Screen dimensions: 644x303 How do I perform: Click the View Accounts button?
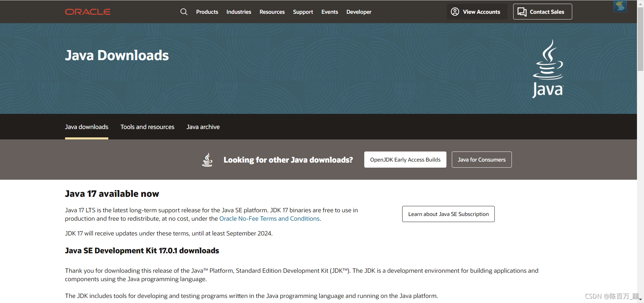click(x=477, y=12)
